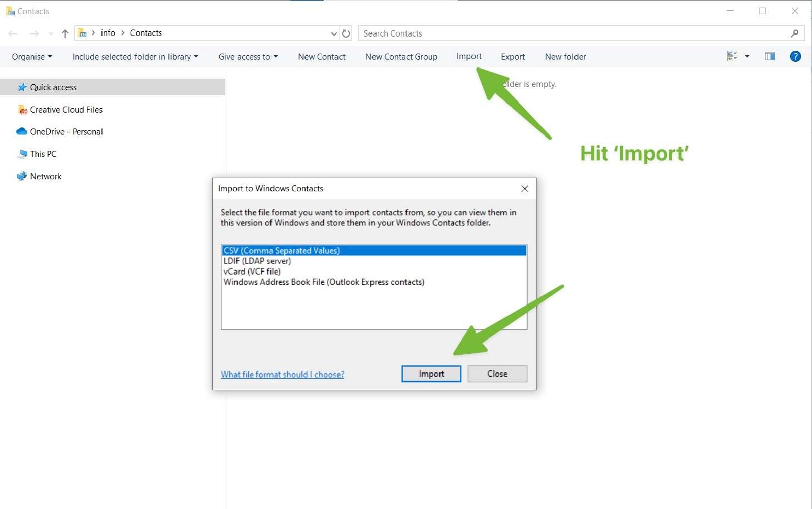812x509 pixels.
Task: Click Export in the toolbar
Action: tap(513, 57)
